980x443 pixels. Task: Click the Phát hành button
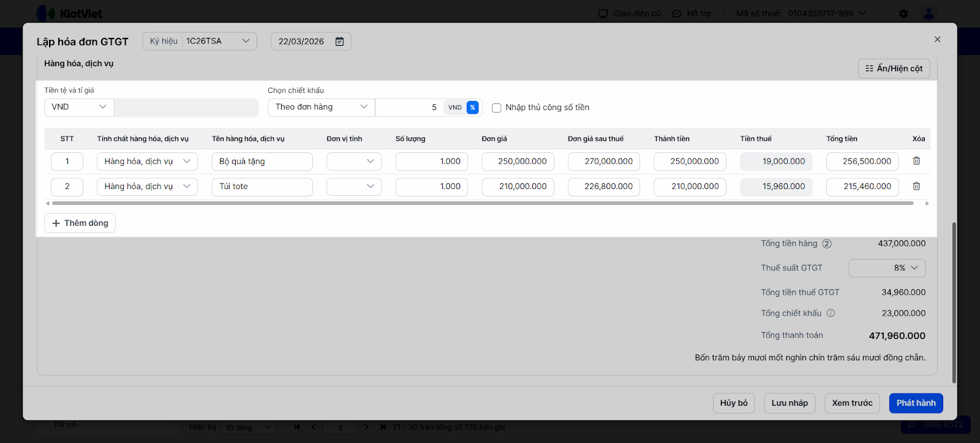click(916, 403)
